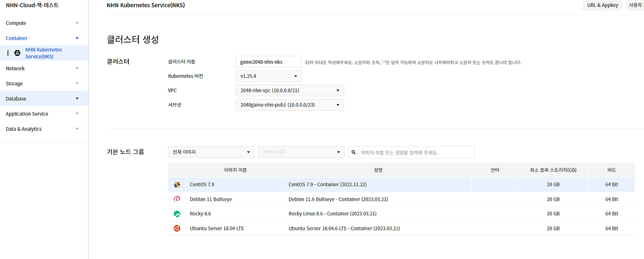The width and height of the screenshot is (644, 259).
Task: Click the 20 GB cell in Rocky row
Action: pyautogui.click(x=553, y=214)
